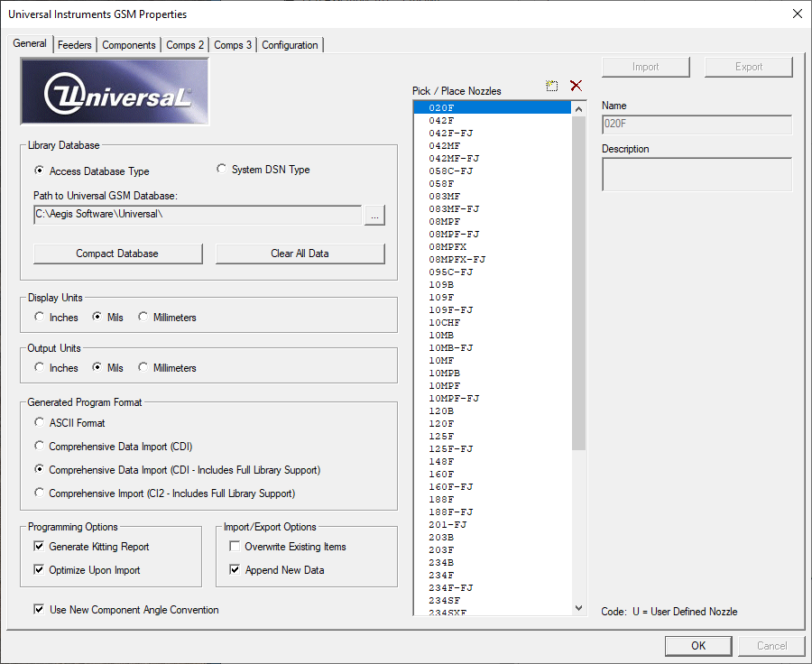Open the Configuration tab

[x=290, y=43]
